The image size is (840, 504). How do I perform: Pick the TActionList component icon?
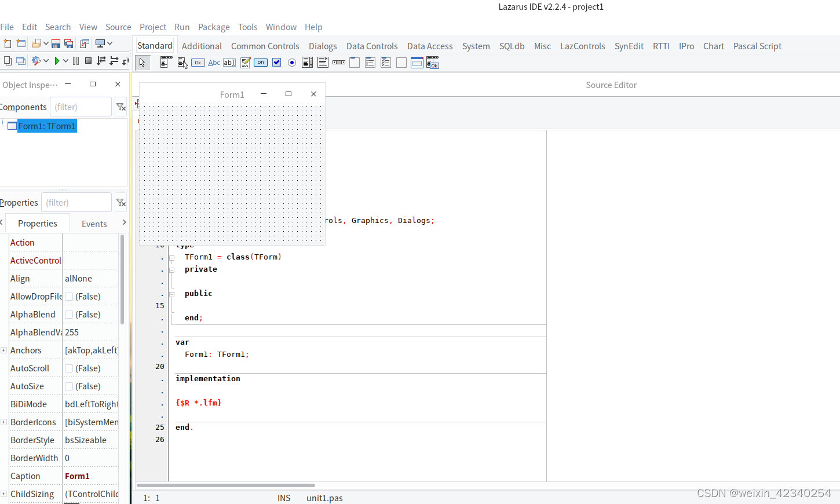point(433,63)
